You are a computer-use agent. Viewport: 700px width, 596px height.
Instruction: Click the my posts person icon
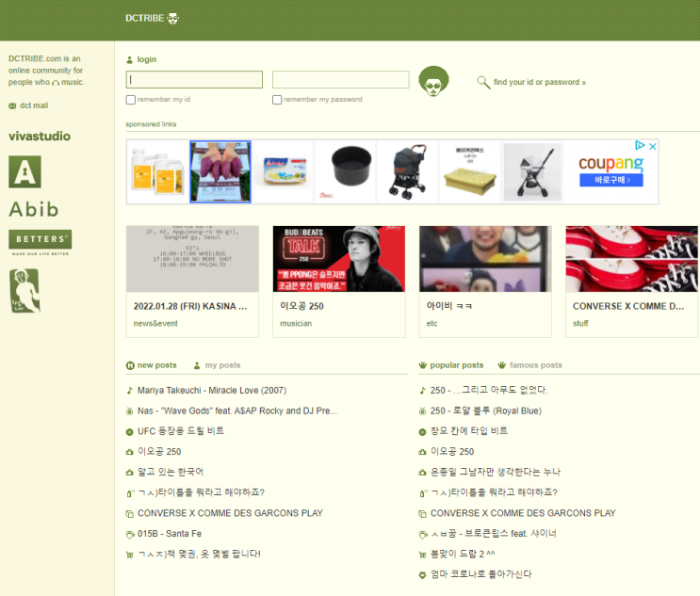point(197,365)
